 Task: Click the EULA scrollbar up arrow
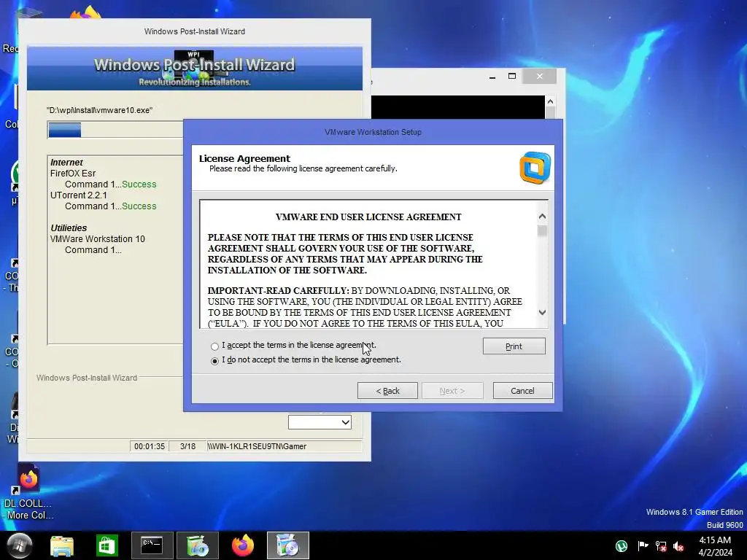[542, 217]
